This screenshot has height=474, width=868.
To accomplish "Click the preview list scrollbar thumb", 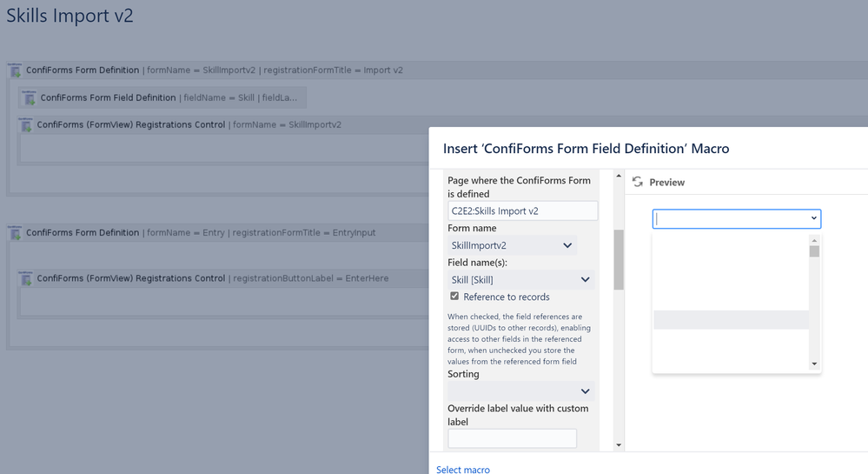I will coord(814,251).
